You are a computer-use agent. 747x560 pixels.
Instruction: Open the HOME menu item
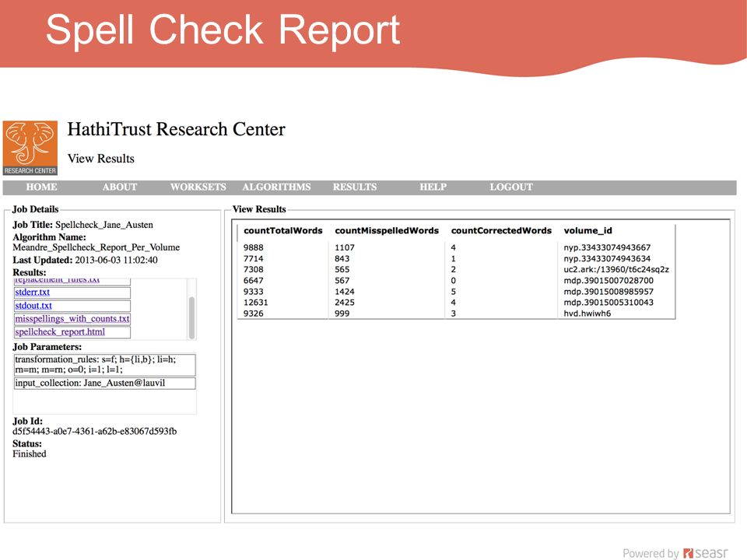tap(41, 187)
